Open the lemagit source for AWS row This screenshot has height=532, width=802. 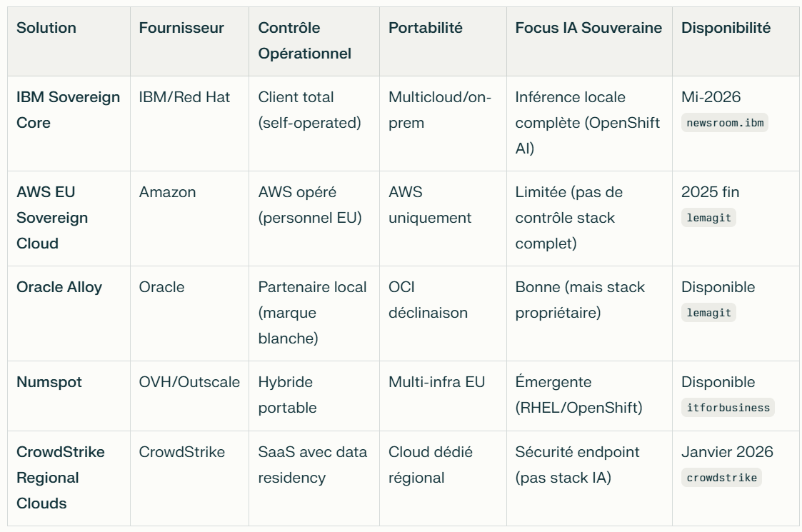[708, 218]
